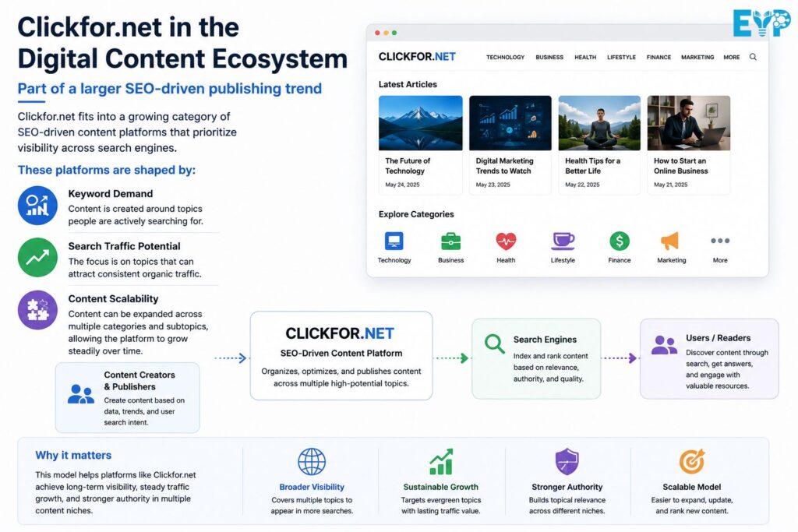This screenshot has width=798, height=532.
Task: Click the 'Users / Readers' box title
Action: (x=718, y=338)
